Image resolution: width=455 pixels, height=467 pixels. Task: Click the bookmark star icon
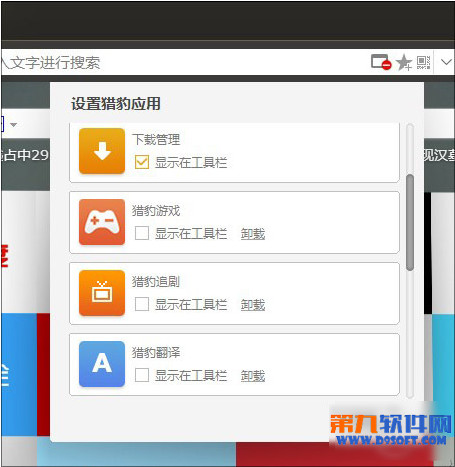pyautogui.click(x=404, y=62)
